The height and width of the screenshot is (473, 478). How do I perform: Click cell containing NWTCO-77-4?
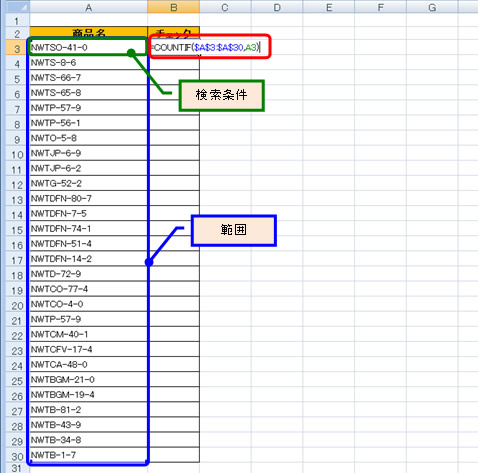click(x=88, y=289)
